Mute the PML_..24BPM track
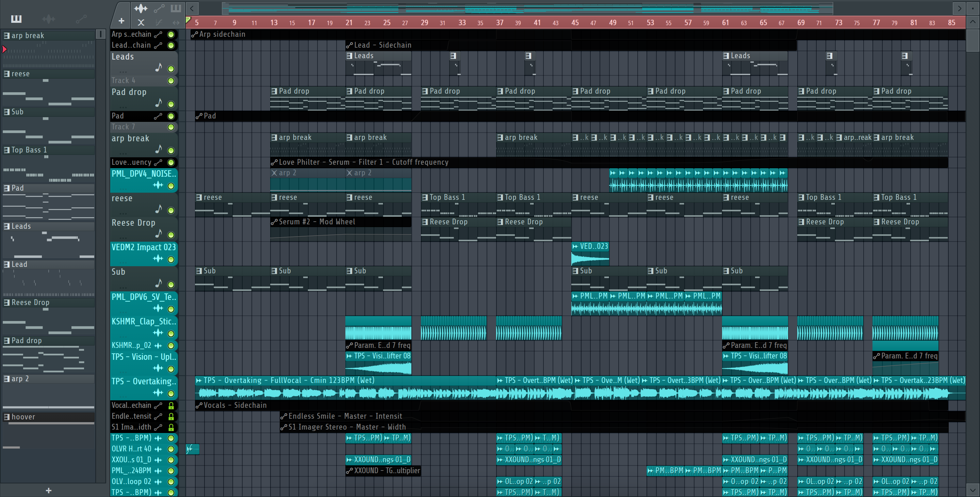Viewport: 980px width, 497px height. point(171,471)
